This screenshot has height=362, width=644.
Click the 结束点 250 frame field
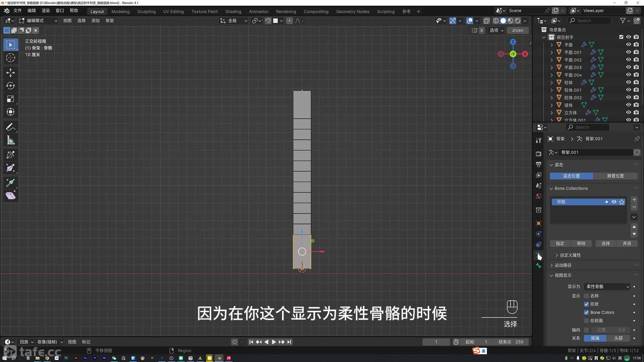[511, 342]
